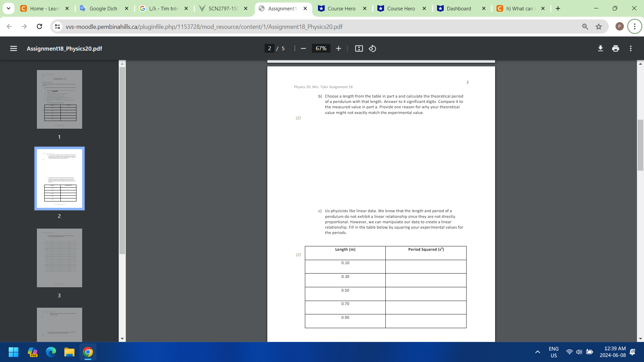This screenshot has height=362, width=644.
Task: Show hidden system tray icons
Action: pyautogui.click(x=537, y=352)
